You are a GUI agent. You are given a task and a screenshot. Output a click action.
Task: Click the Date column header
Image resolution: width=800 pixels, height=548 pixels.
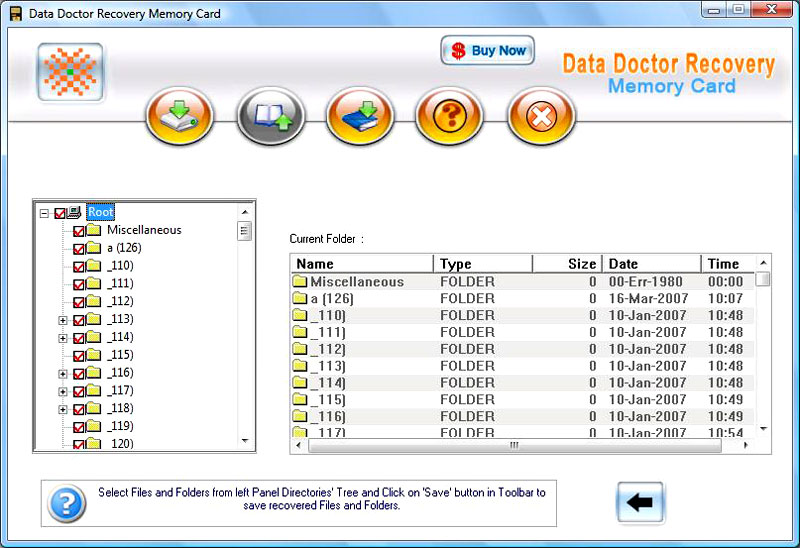652,264
